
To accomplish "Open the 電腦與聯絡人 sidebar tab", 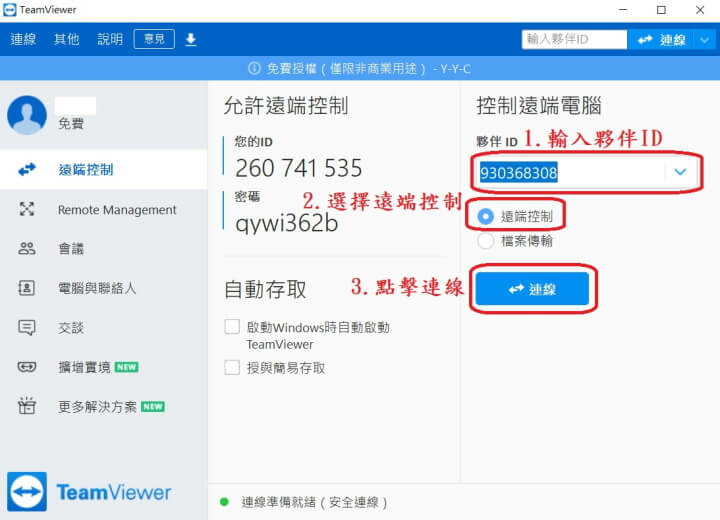I will point(104,288).
